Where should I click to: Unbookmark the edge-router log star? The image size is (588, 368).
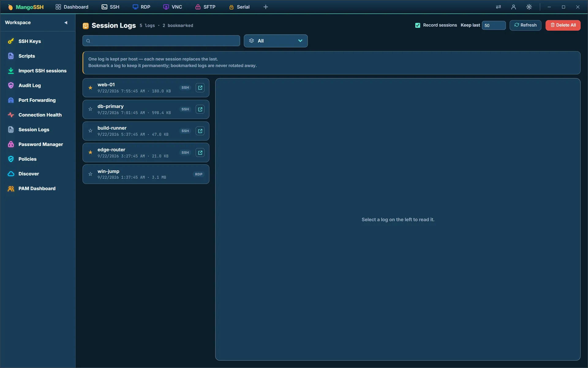tap(90, 152)
